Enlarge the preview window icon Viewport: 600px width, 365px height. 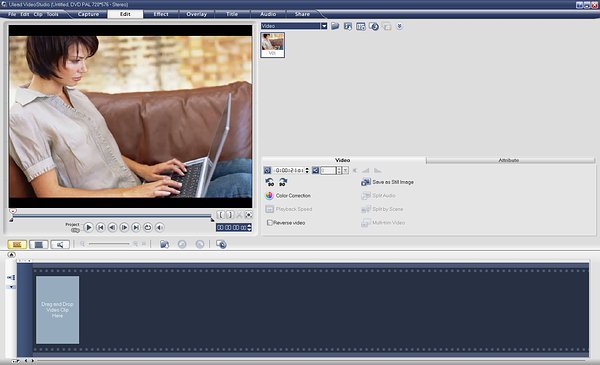pos(248,215)
